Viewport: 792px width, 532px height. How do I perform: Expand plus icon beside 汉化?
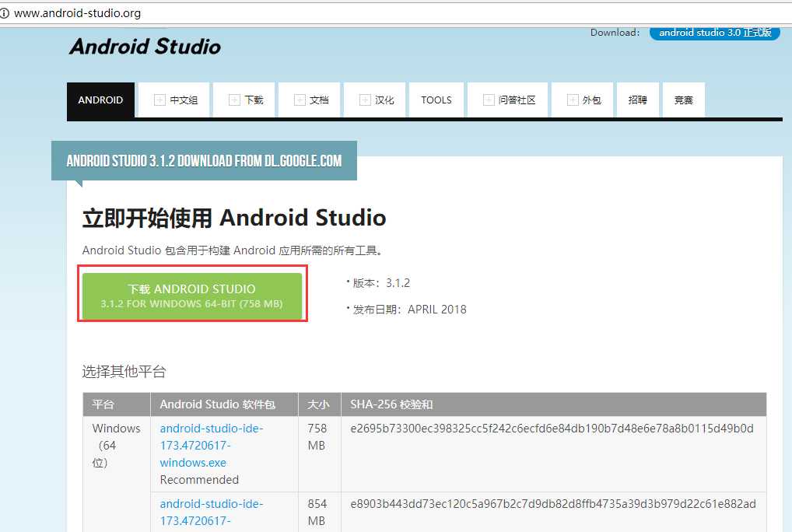tap(365, 100)
